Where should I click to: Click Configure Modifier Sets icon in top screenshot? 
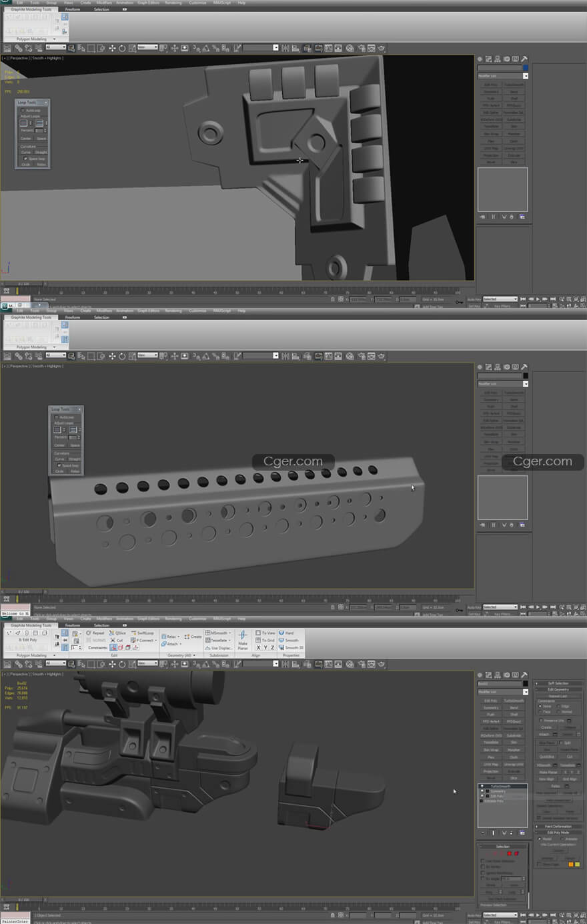[522, 217]
